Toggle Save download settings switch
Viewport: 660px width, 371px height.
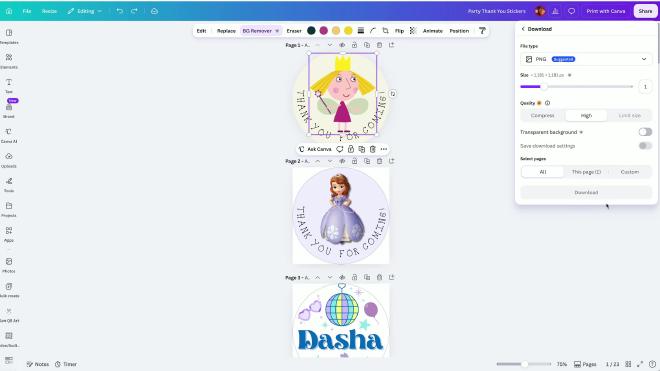click(645, 146)
